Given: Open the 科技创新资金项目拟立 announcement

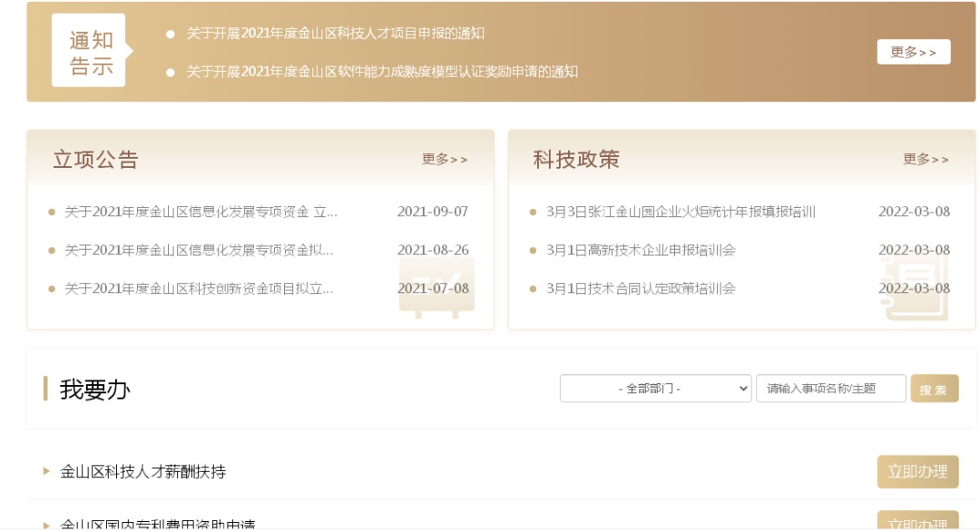Looking at the screenshot, I should tap(199, 289).
